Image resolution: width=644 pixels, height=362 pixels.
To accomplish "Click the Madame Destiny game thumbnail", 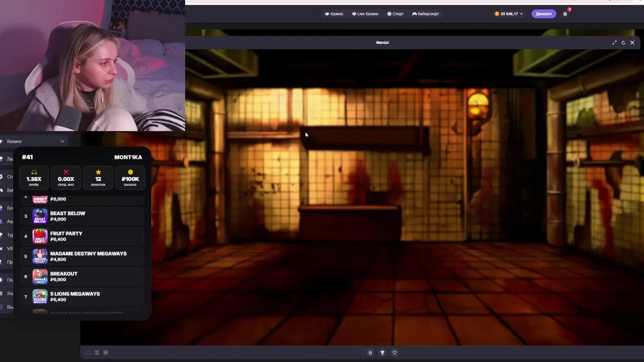I will [x=40, y=256].
